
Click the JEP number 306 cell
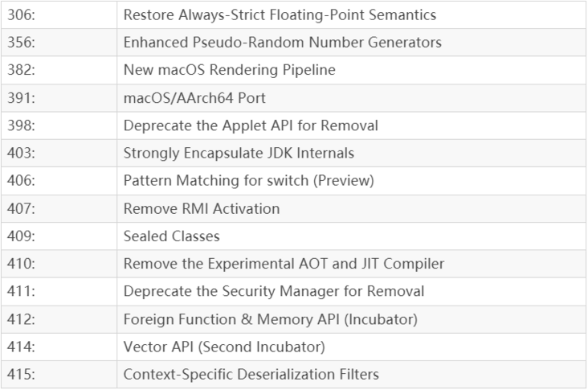(59, 14)
